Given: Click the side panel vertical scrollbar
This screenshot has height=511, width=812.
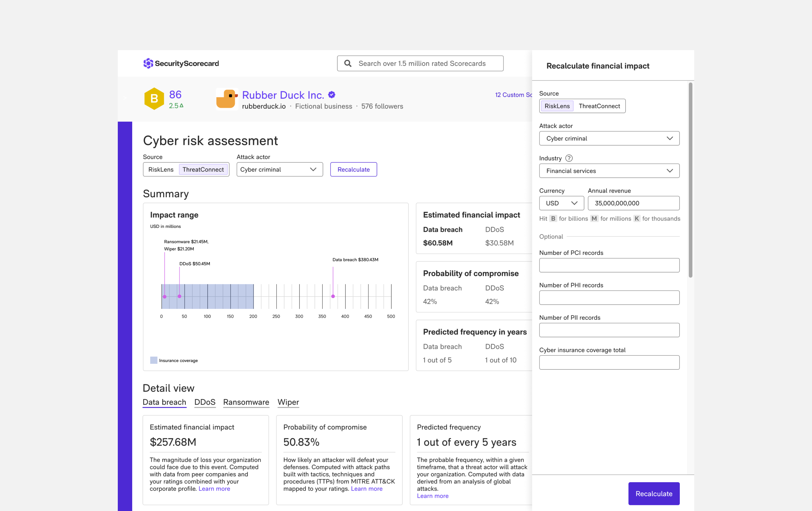Looking at the screenshot, I should pos(690,180).
